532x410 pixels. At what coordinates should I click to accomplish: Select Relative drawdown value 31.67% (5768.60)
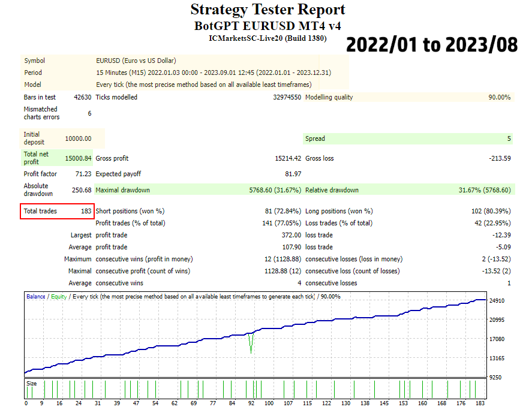point(485,190)
